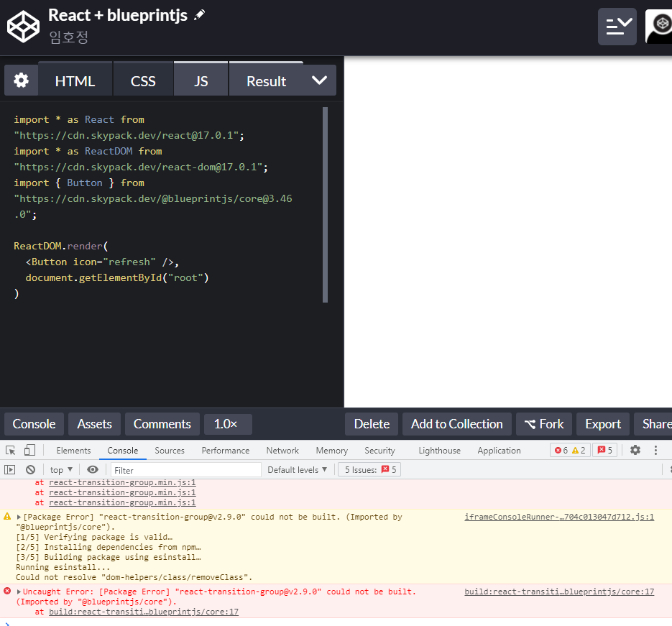Toggle the live expression eye icon
This screenshot has height=626, width=672.
click(92, 469)
